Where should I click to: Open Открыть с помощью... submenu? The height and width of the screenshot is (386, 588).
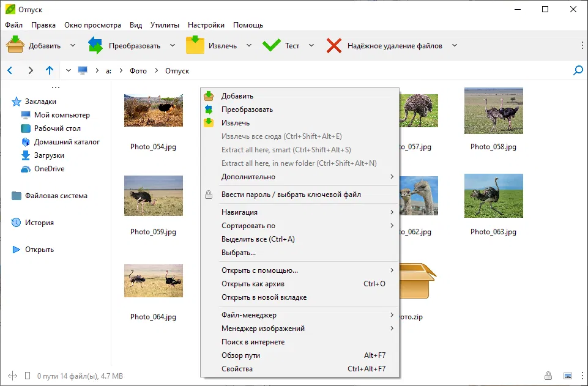pyautogui.click(x=300, y=270)
